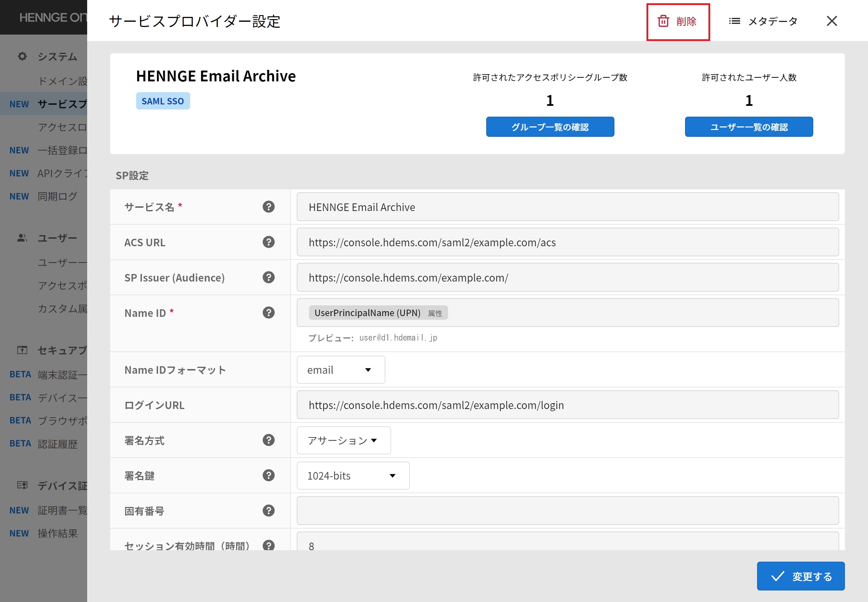
Task: Open the メタデータ list icon
Action: [x=734, y=21]
